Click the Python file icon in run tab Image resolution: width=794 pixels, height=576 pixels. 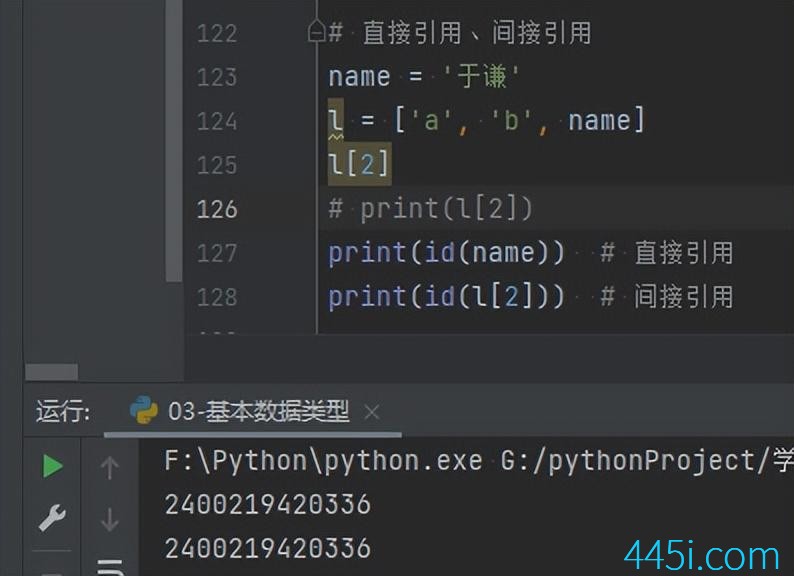[x=144, y=410]
